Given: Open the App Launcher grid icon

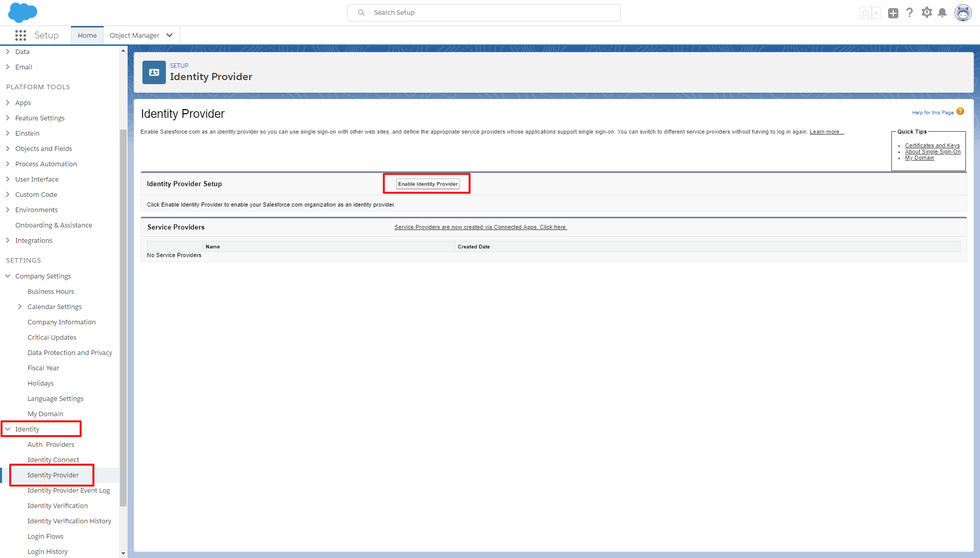Looking at the screenshot, I should coord(20,35).
